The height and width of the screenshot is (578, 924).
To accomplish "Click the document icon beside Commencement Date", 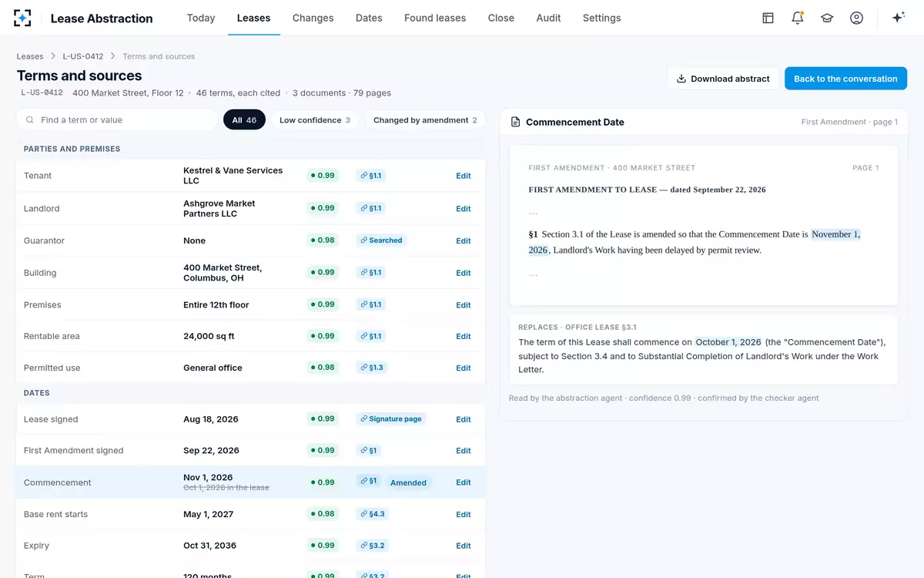I will (x=516, y=122).
